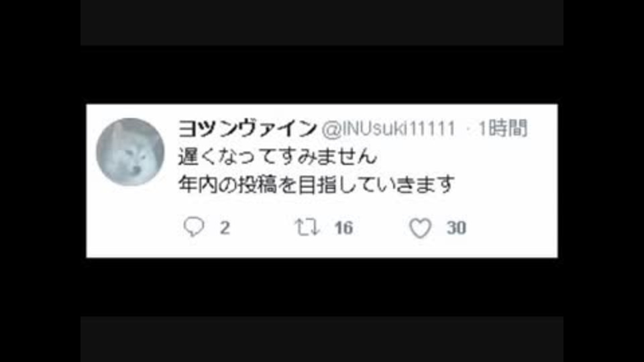
Task: Like the tweet with the heart icon
Action: click(420, 228)
